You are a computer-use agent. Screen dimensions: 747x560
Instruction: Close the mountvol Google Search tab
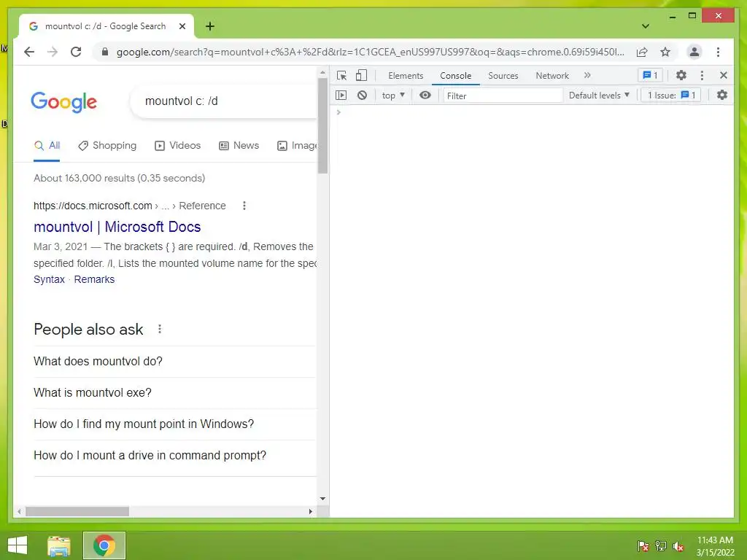182,26
